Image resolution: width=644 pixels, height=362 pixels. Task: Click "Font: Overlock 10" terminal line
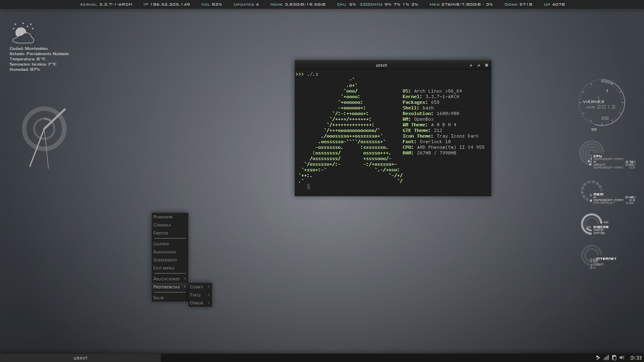click(x=427, y=142)
